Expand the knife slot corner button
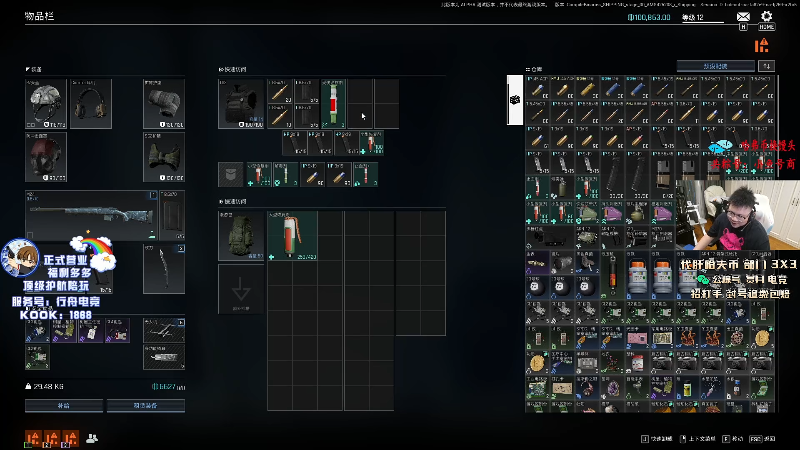Image resolution: width=800 pixels, height=450 pixels. pyautogui.click(x=181, y=248)
